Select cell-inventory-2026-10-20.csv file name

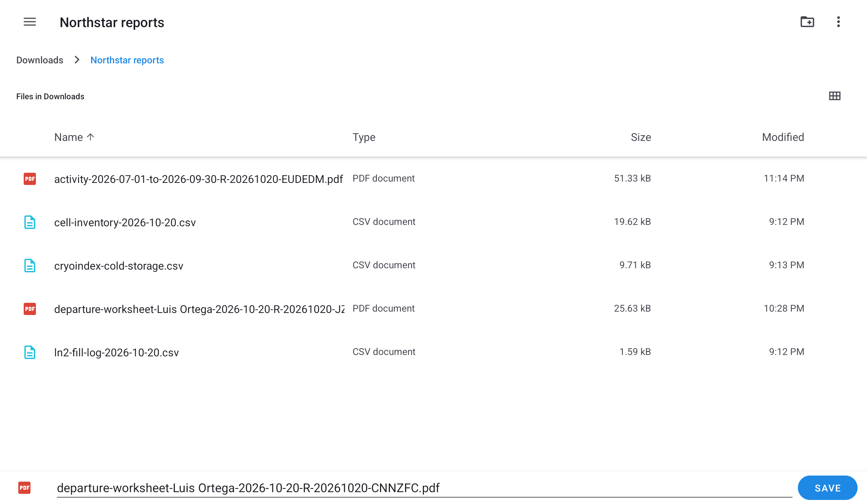tap(125, 223)
